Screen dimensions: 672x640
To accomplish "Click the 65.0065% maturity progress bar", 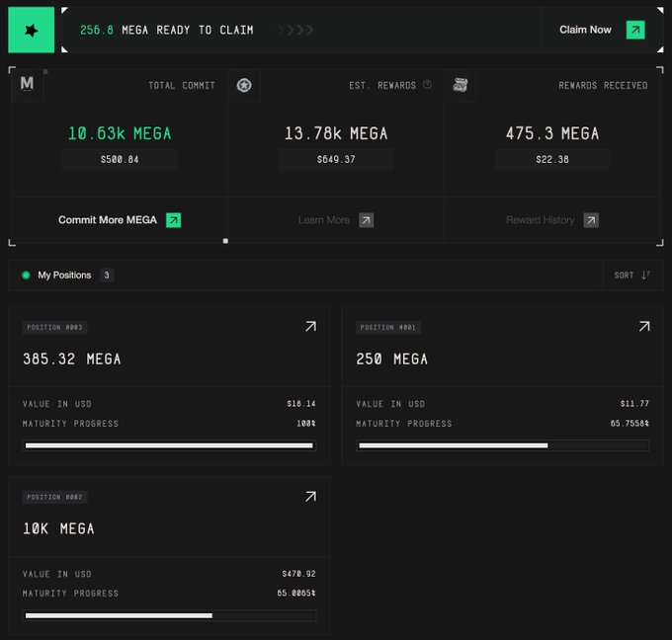I will point(169,615).
